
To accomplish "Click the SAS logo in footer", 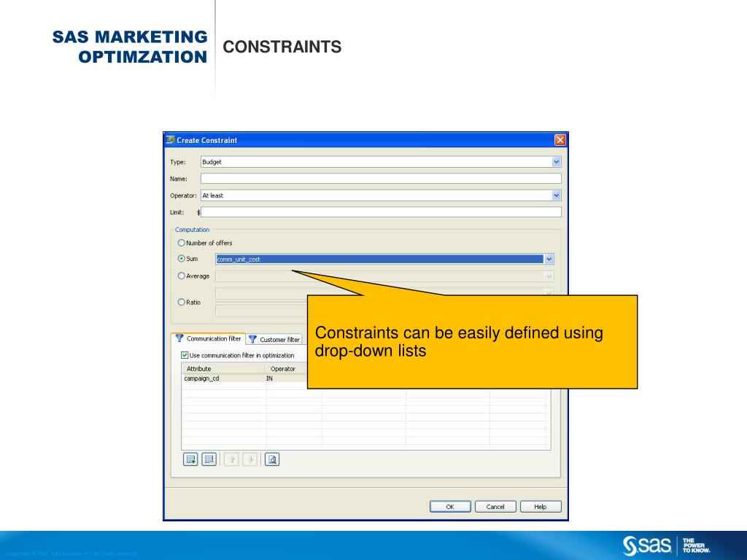I will click(x=647, y=545).
